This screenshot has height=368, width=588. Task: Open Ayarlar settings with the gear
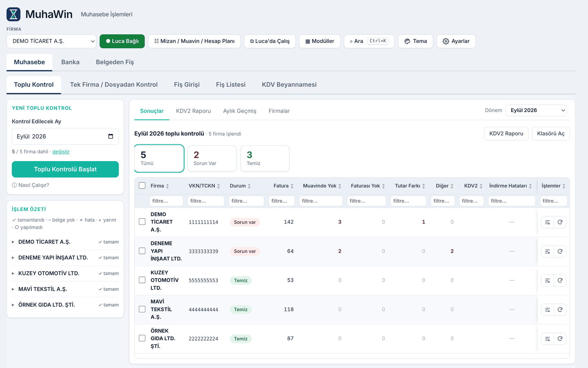456,41
